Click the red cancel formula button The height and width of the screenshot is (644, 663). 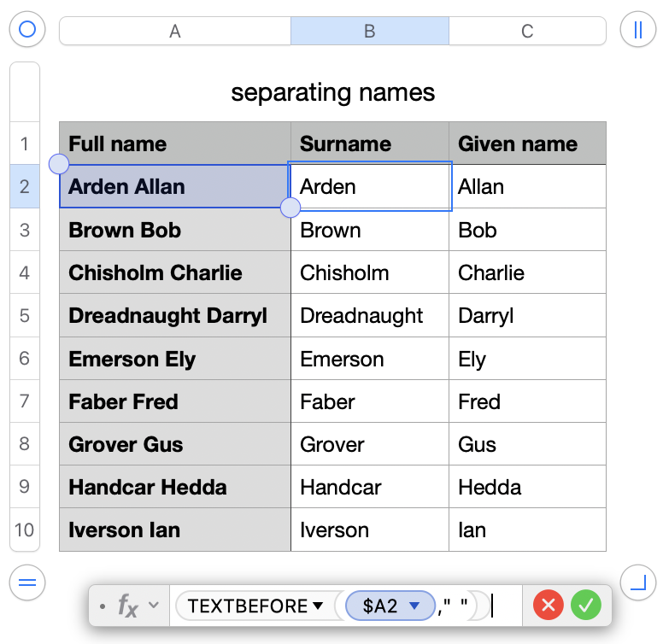549,606
